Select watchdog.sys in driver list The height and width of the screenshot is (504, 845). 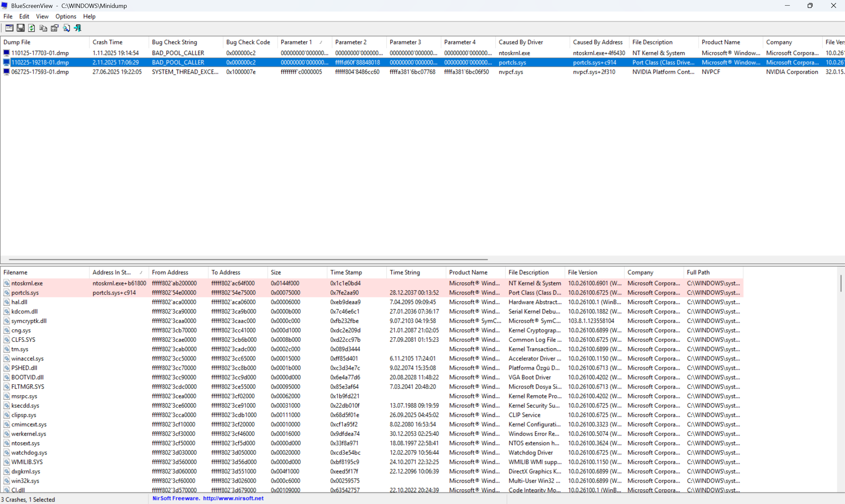pyautogui.click(x=29, y=453)
